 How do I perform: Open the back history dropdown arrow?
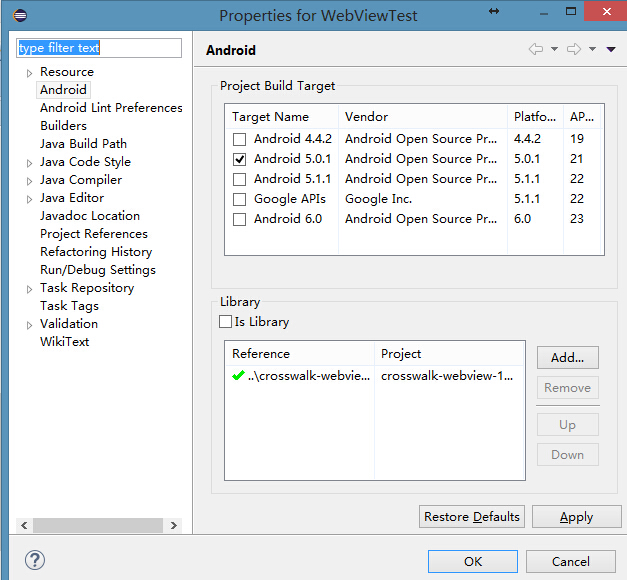coord(554,49)
